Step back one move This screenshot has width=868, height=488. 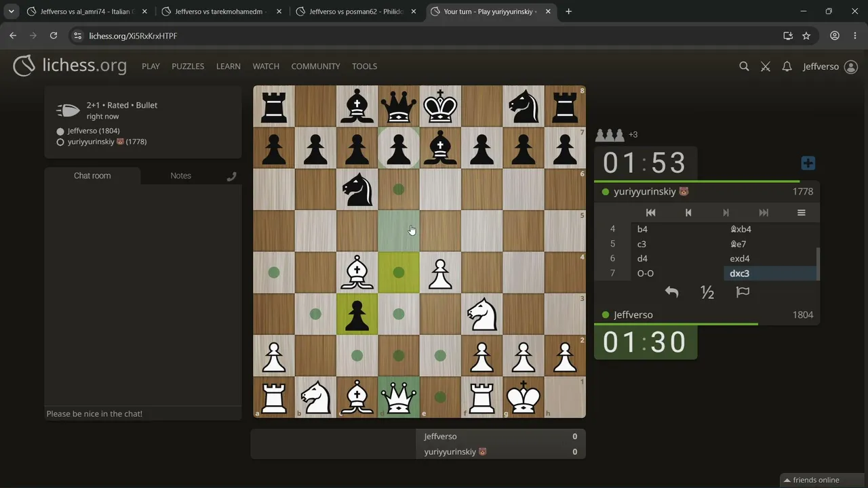coord(688,213)
